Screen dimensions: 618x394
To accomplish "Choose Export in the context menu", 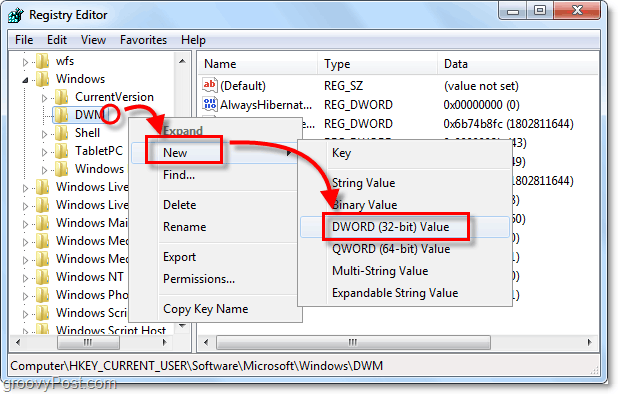I will click(214, 257).
